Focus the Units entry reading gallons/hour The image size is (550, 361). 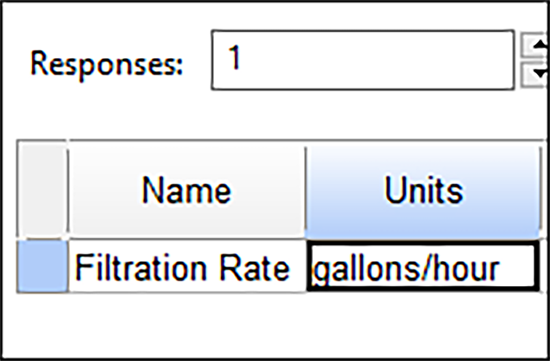423,267
